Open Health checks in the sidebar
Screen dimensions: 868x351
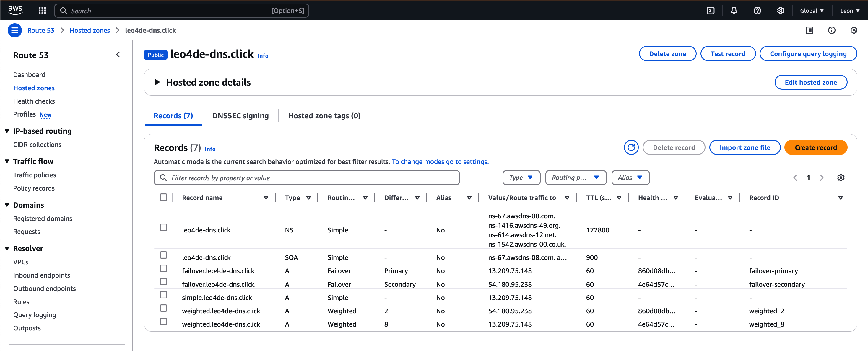34,101
